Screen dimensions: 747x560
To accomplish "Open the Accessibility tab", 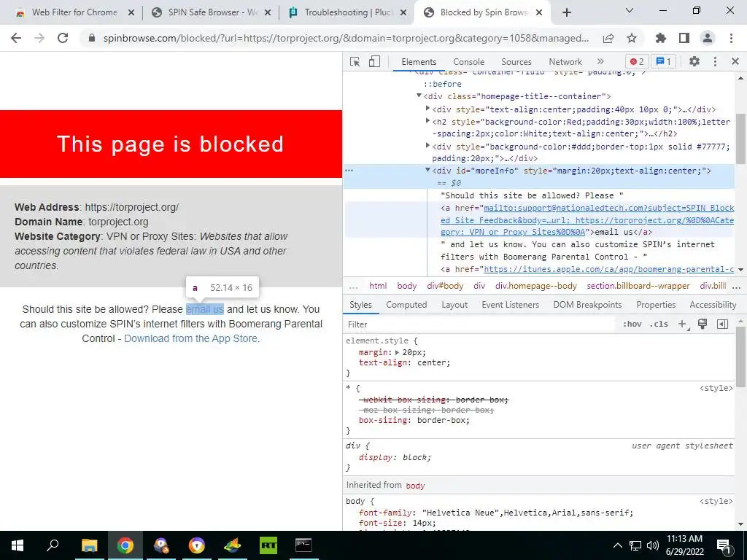I will point(713,305).
